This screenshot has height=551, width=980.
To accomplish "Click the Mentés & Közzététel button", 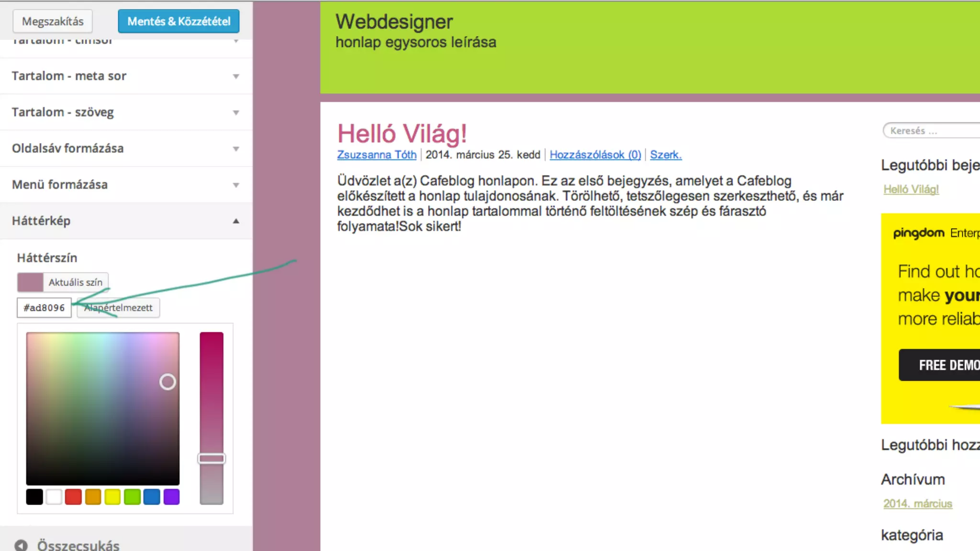I will coord(178,22).
